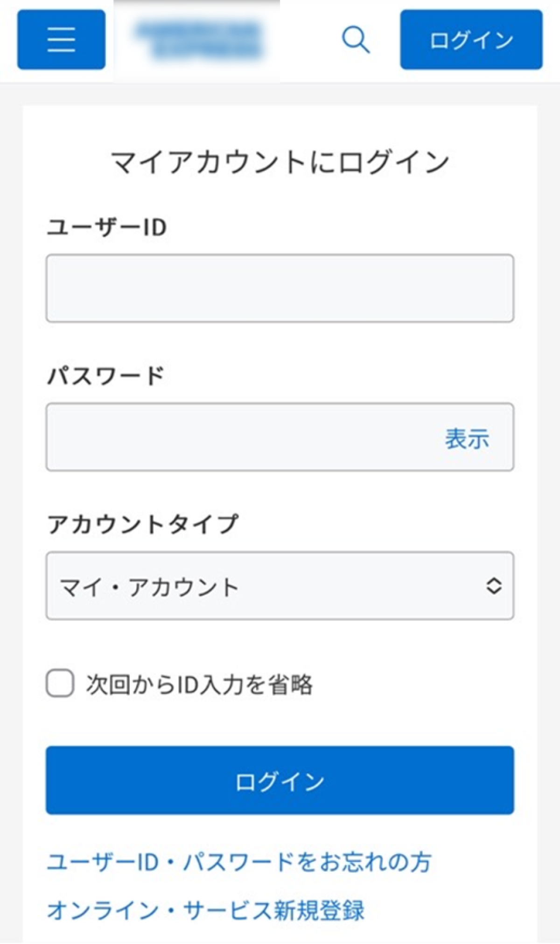Image resolution: width=560 pixels, height=944 pixels.
Task: Click the magnifying glass search icon
Action: 356,40
